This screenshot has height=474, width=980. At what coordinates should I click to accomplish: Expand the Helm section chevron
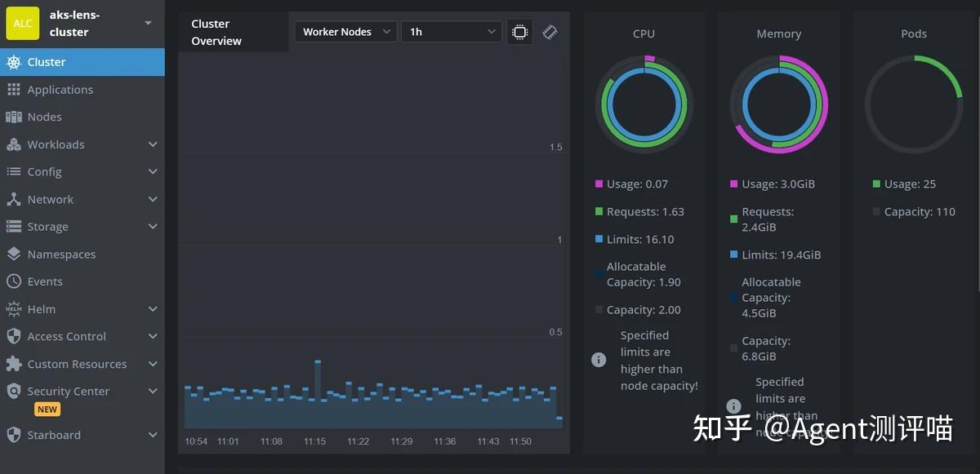(x=153, y=309)
